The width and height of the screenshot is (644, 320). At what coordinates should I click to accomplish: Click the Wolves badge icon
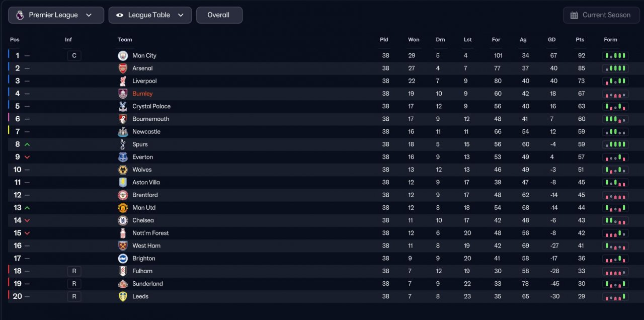point(123,170)
